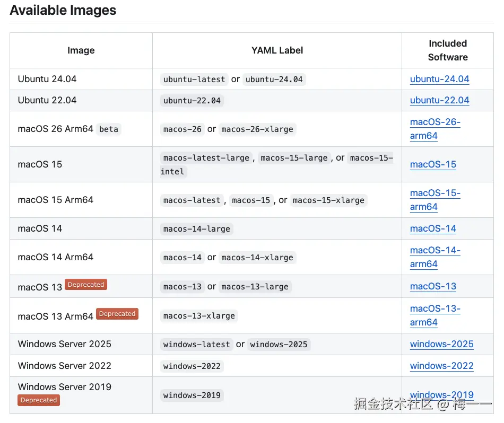Open the macOS-26-arm64 software link
The width and height of the screenshot is (504, 423).
(x=435, y=129)
